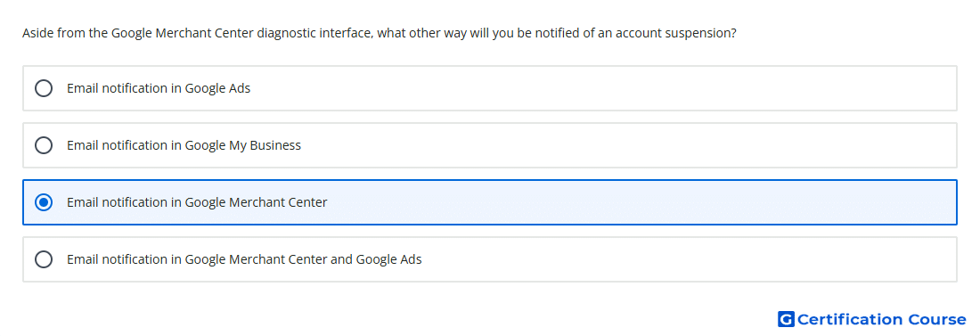Image resolution: width=980 pixels, height=336 pixels.
Task: Click 'Email notification in Google Ads' label text
Action: point(159,88)
